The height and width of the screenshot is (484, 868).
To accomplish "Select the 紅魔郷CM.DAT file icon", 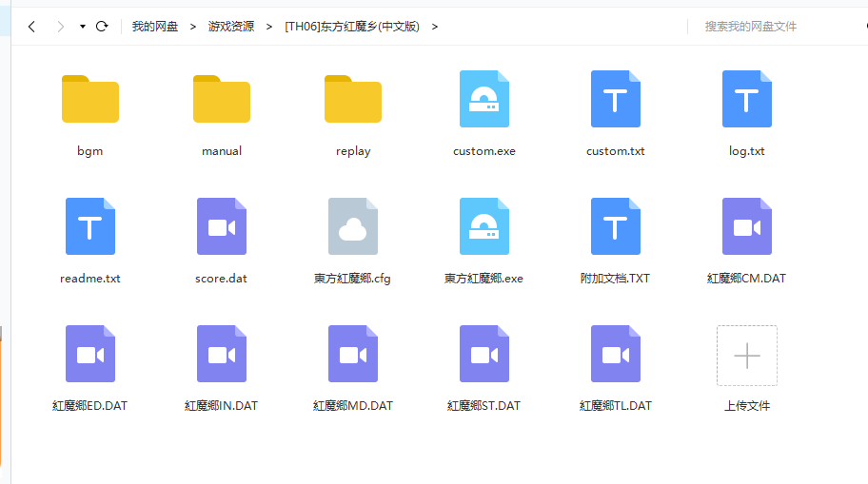I will (747, 226).
